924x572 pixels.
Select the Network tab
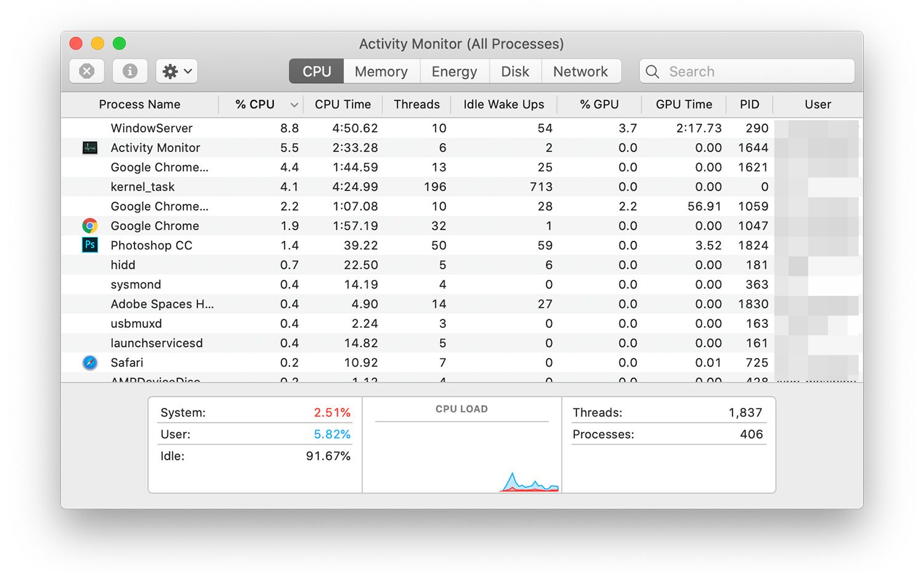(x=581, y=71)
